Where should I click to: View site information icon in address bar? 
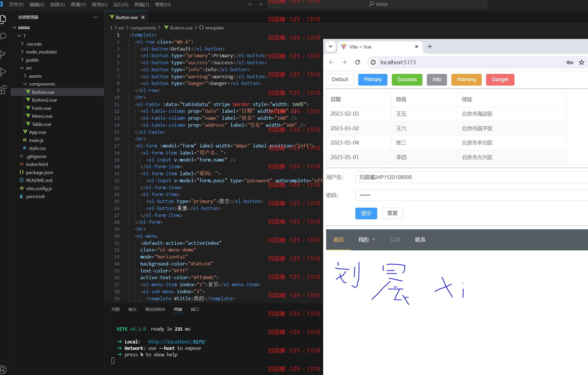[373, 62]
